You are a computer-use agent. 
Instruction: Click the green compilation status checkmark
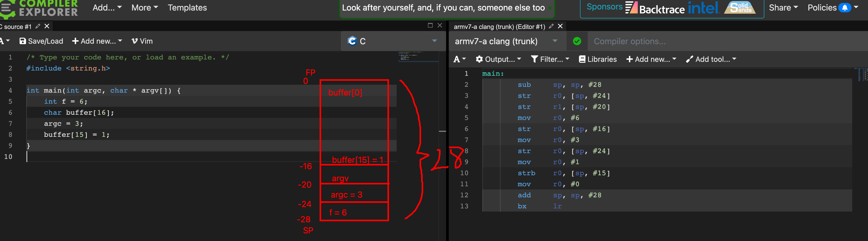point(577,41)
